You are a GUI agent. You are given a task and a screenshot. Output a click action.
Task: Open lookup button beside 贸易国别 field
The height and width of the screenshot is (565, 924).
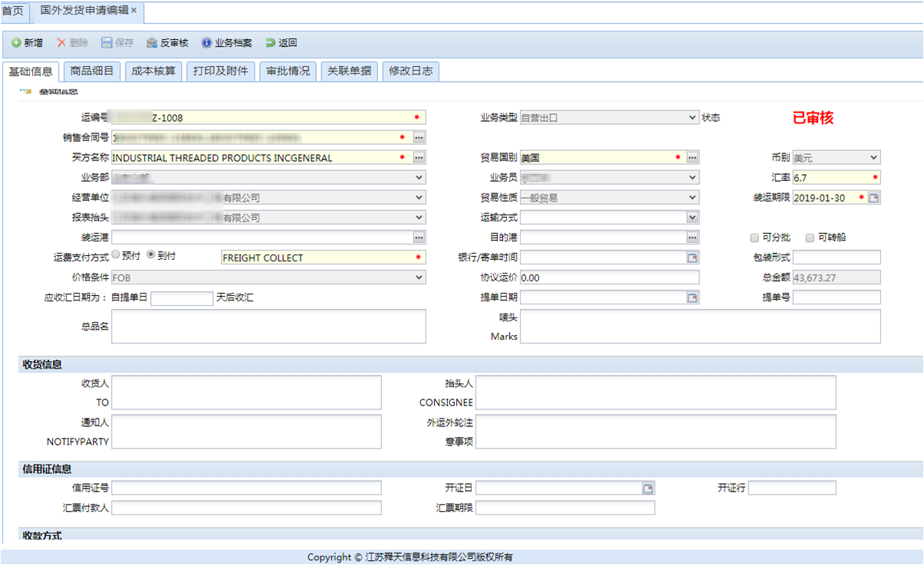(x=692, y=158)
